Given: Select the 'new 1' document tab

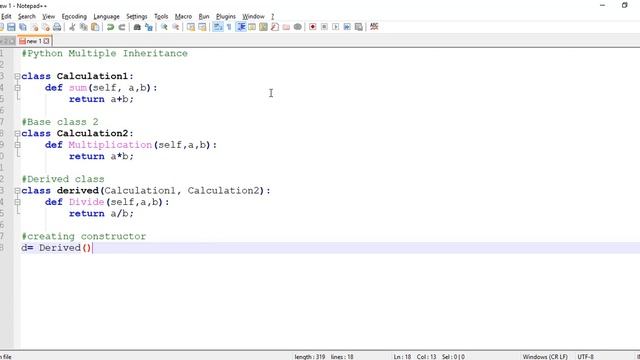Looking at the screenshot, I should coord(34,41).
